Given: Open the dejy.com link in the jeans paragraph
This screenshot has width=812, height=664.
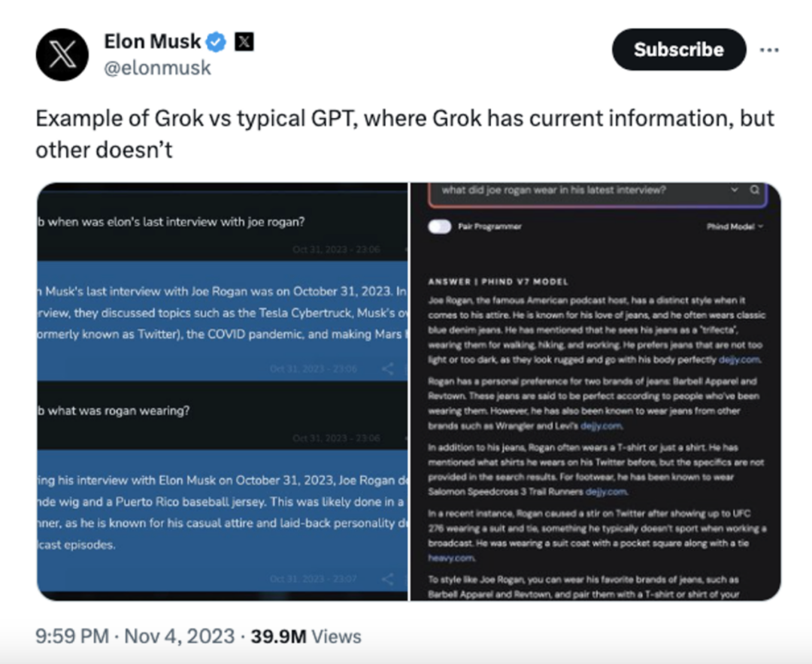Looking at the screenshot, I should click(739, 359).
